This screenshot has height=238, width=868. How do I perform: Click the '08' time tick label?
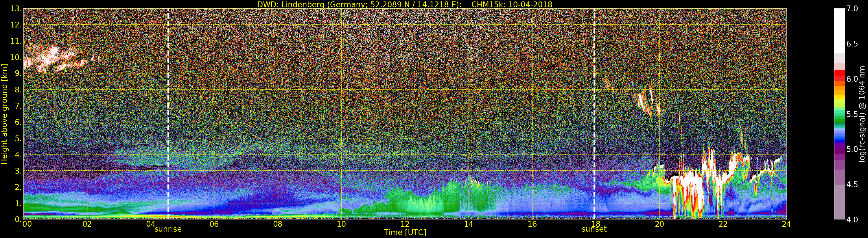point(278,224)
